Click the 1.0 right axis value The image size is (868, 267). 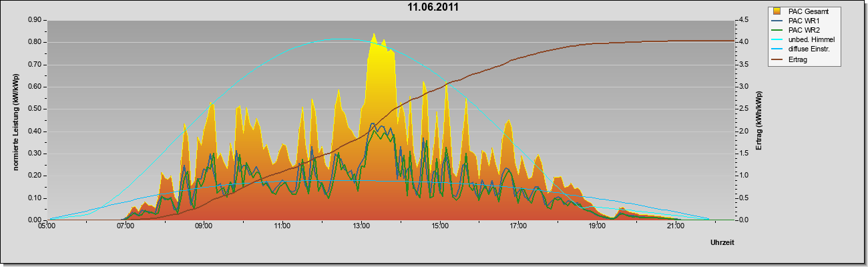coord(742,176)
